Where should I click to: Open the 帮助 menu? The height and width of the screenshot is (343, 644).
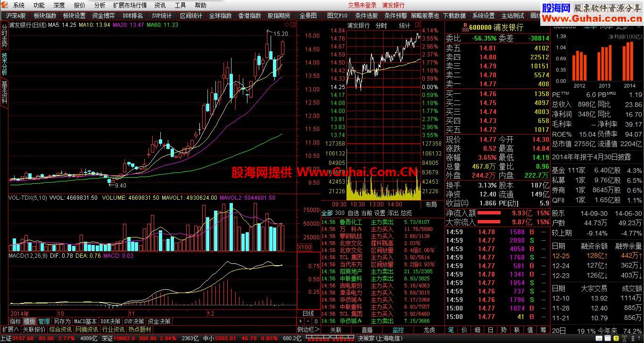(x=200, y=5)
